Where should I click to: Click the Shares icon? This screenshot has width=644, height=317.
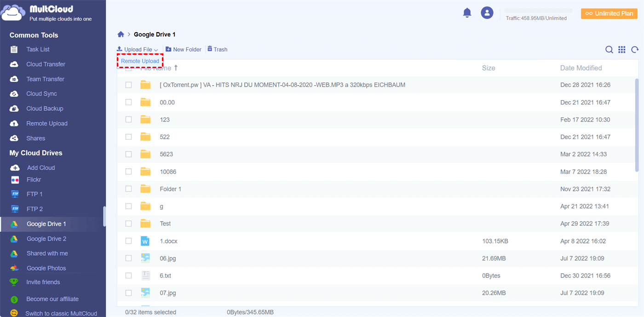(14, 138)
